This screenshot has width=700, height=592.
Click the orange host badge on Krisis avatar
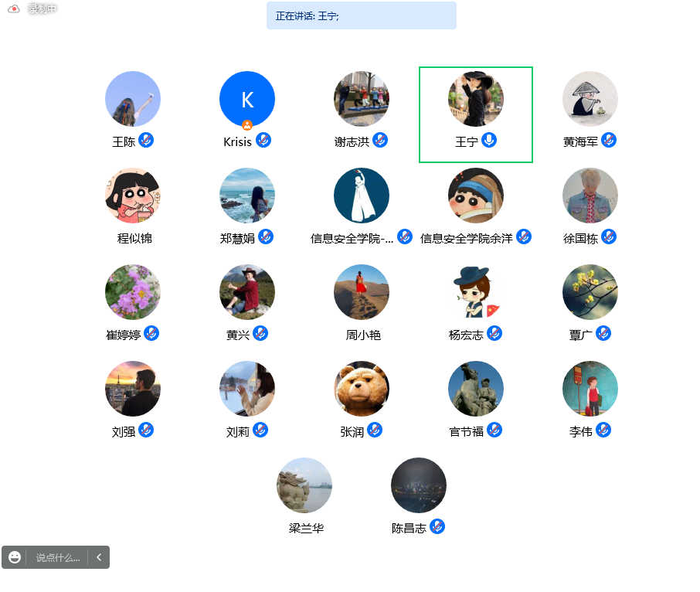(247, 125)
